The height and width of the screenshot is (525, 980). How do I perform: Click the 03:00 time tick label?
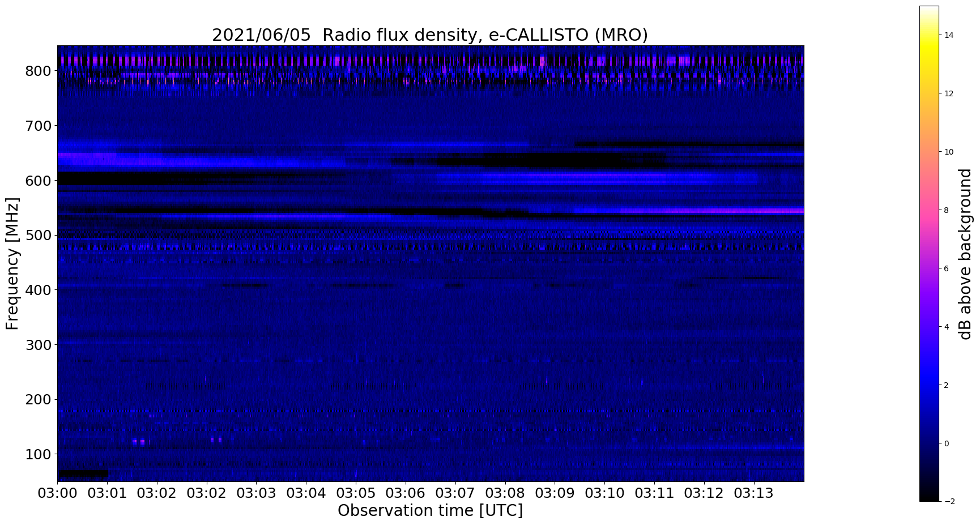(x=58, y=493)
